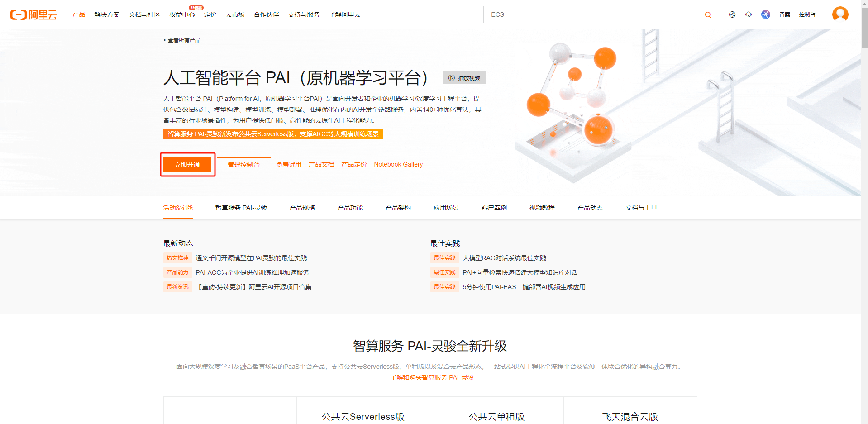This screenshot has width=868, height=424.
Task: Click the 最佳实践 tag beside 5分钟使用PAI-EAS一键部署AI视频生成应用
Action: click(x=444, y=287)
